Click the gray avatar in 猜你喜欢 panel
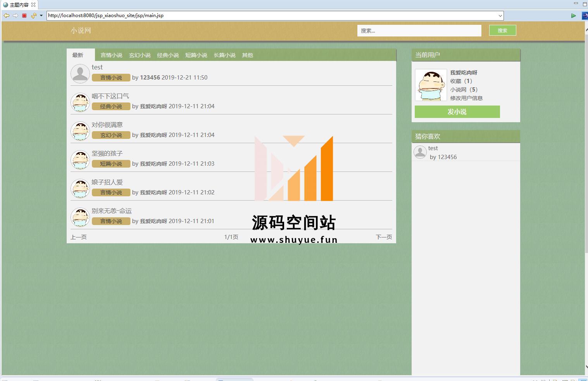The image size is (588, 381). click(420, 152)
